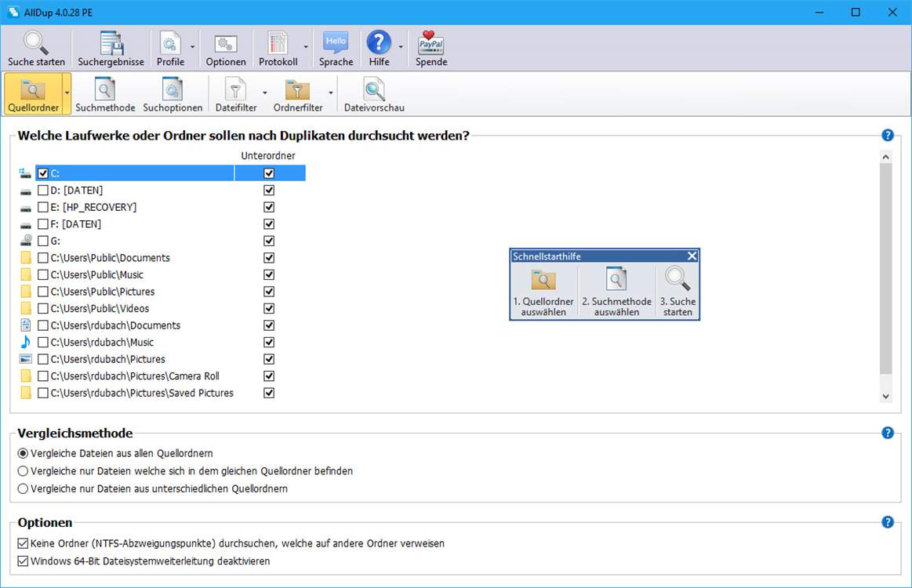This screenshot has height=588, width=912.
Task: Expand the Quellordner dropdown arrow
Action: pos(67,93)
